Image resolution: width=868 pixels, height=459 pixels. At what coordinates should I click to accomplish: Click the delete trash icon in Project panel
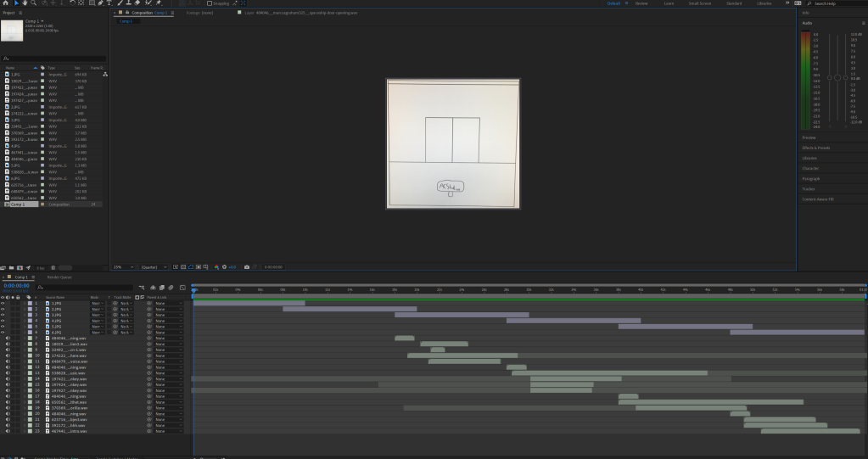click(x=53, y=268)
